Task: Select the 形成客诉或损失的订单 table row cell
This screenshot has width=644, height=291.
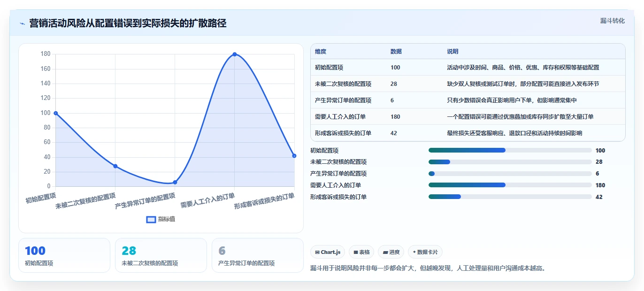Action: click(x=343, y=133)
